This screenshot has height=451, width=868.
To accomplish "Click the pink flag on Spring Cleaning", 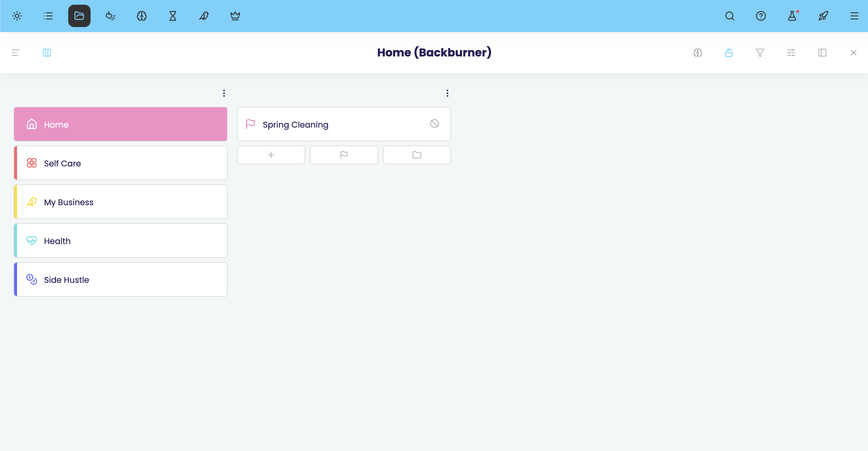I will point(250,124).
